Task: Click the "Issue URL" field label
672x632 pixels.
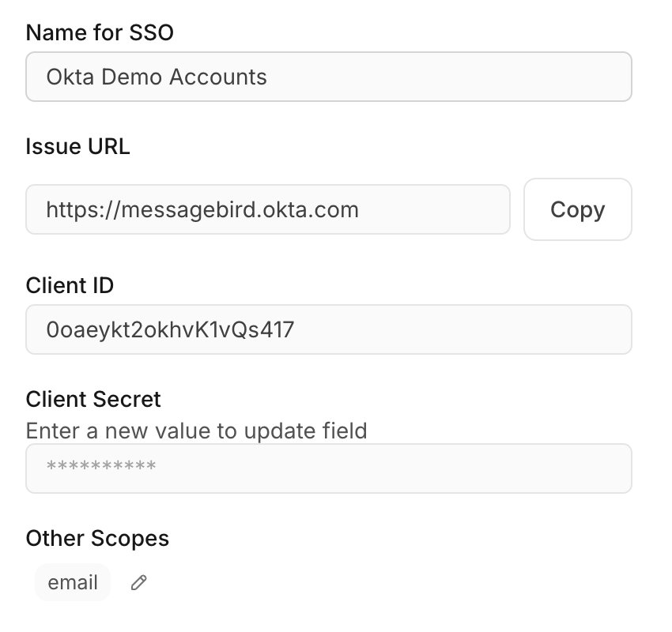Action: click(77, 146)
